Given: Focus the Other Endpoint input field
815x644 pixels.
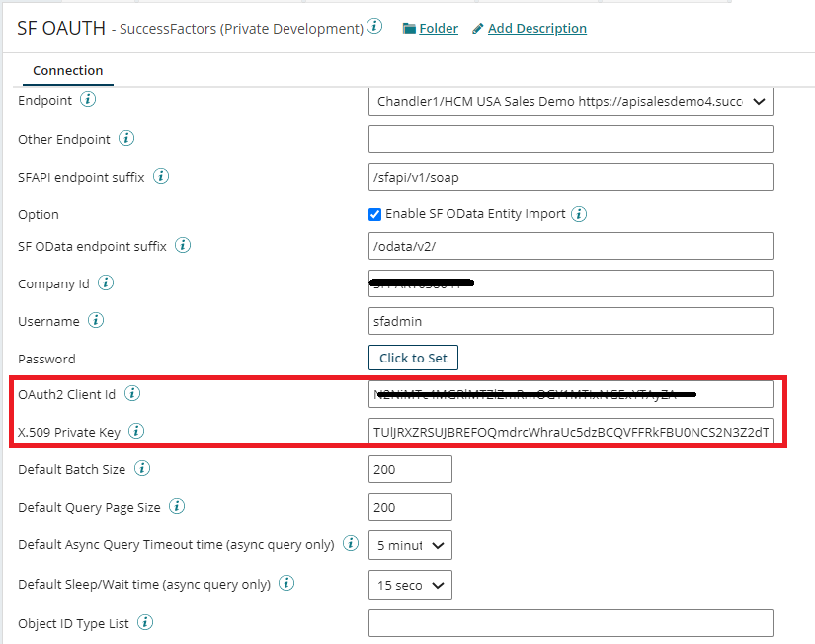Looking at the screenshot, I should pyautogui.click(x=571, y=139).
